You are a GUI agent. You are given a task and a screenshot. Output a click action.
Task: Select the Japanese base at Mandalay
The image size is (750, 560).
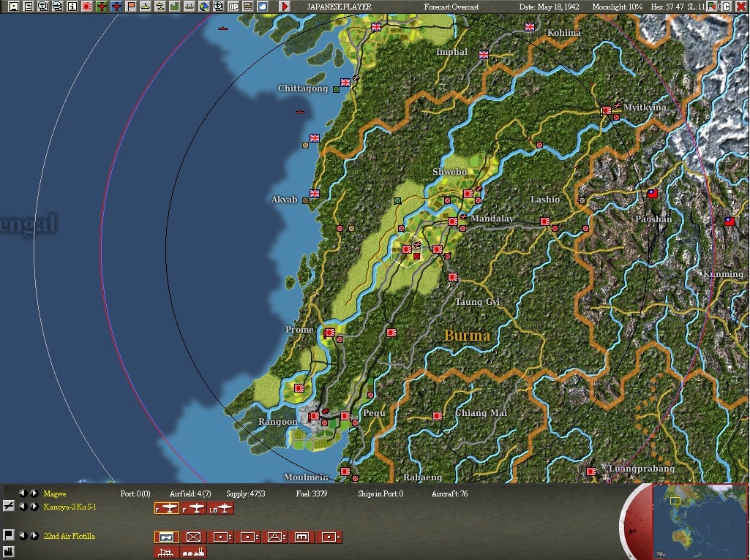(452, 222)
